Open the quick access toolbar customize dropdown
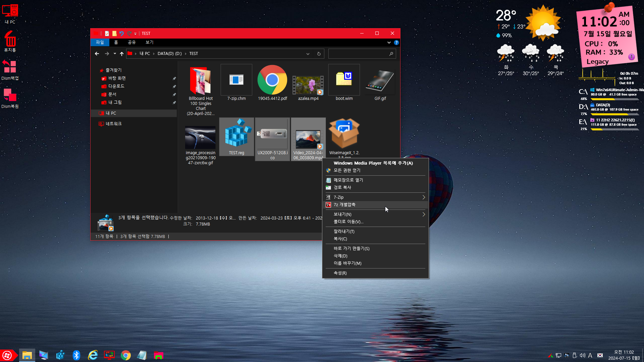 pyautogui.click(x=136, y=34)
